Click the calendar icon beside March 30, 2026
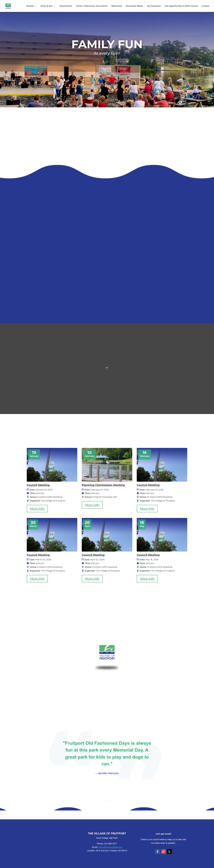Image resolution: width=214 pixels, height=868 pixels. 28,560
